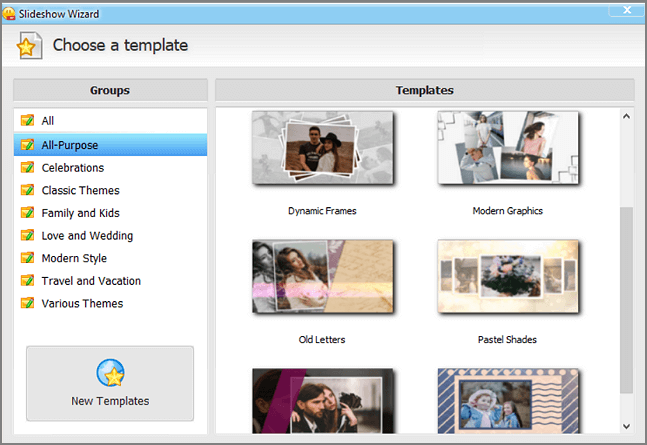Click the icon beside Family and Kids
This screenshot has height=445, width=647.
point(28,213)
